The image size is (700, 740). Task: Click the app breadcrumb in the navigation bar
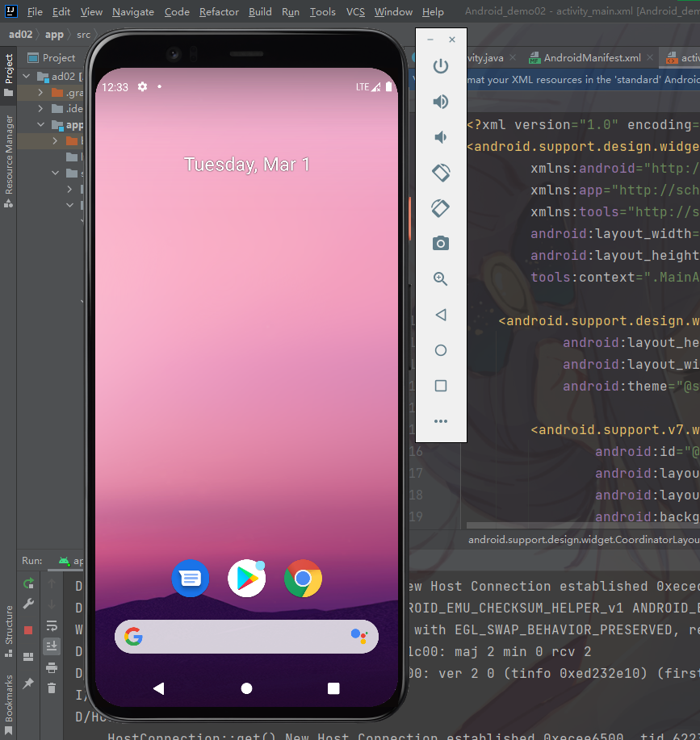click(x=54, y=35)
